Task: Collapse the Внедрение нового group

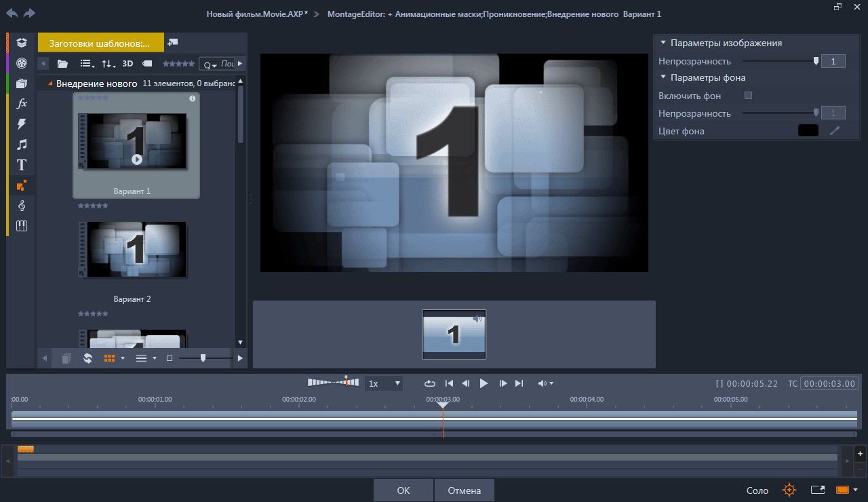Action: click(50, 84)
